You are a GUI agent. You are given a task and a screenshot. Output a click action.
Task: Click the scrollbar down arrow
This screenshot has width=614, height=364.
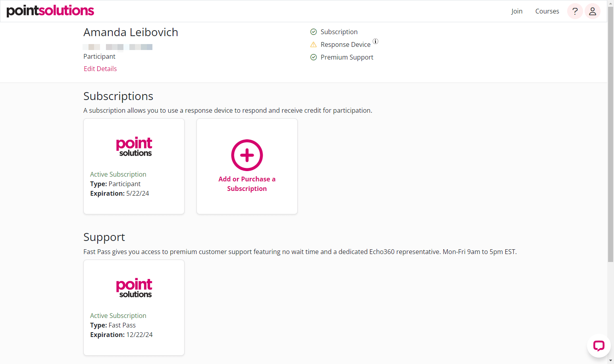611,360
